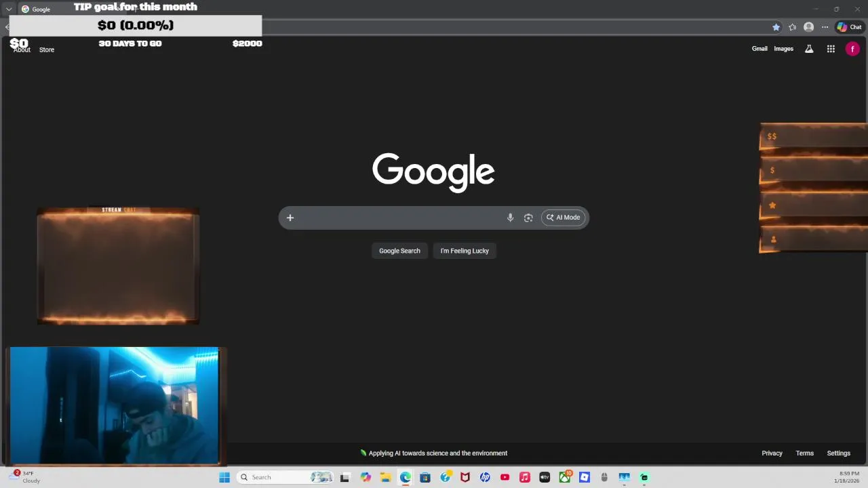The height and width of the screenshot is (488, 868).
Task: Open Search Labs flask icon
Action: coord(809,49)
